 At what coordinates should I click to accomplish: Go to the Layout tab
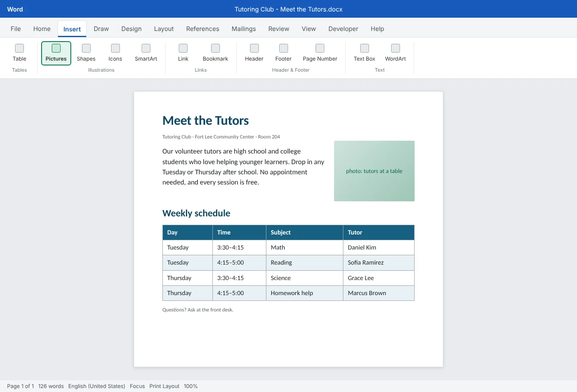click(164, 29)
